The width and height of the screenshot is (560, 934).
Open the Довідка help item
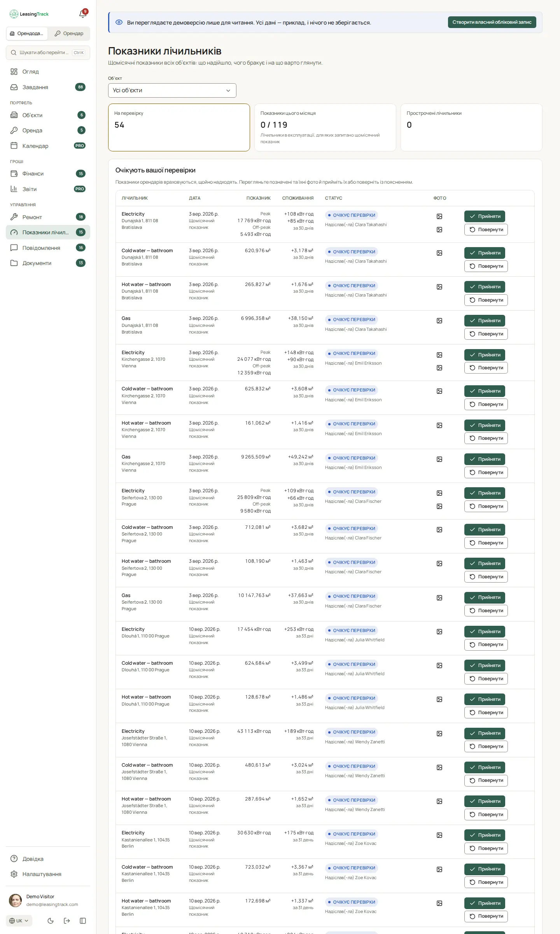48,859
